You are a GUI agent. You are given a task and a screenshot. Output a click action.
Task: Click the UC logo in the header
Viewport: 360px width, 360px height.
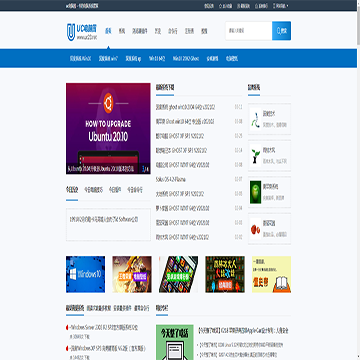click(82, 32)
